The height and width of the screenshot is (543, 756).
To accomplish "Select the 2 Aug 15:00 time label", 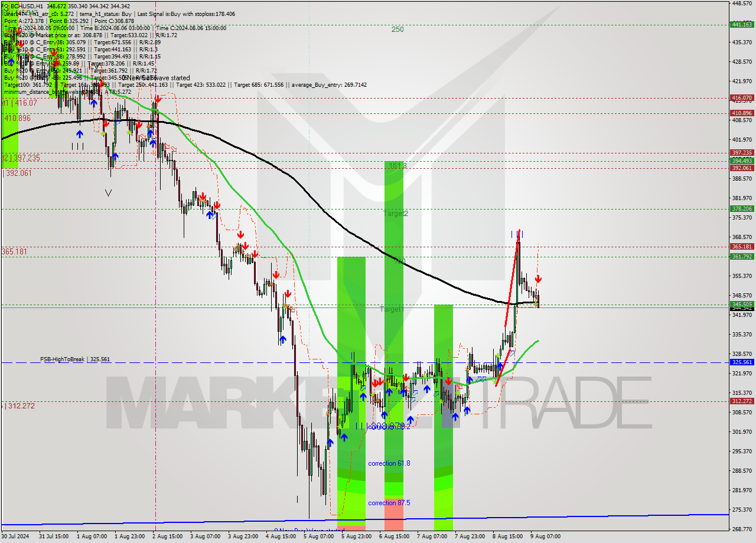I will coord(167,537).
